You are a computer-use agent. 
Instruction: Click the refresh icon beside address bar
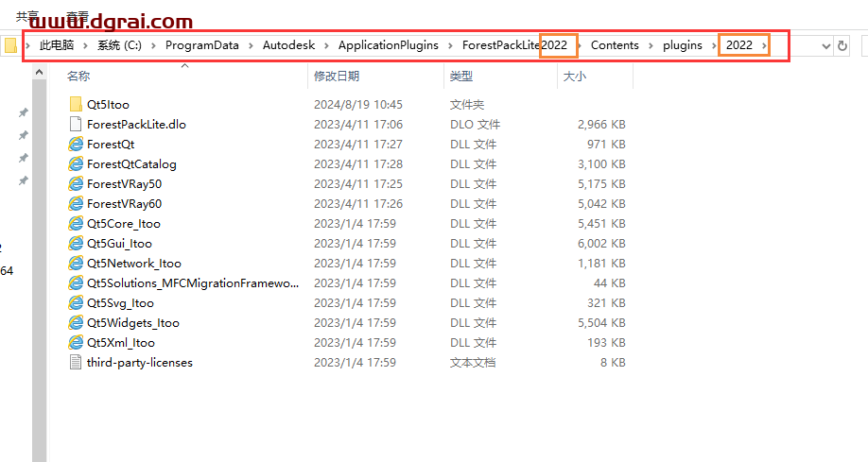(x=842, y=45)
